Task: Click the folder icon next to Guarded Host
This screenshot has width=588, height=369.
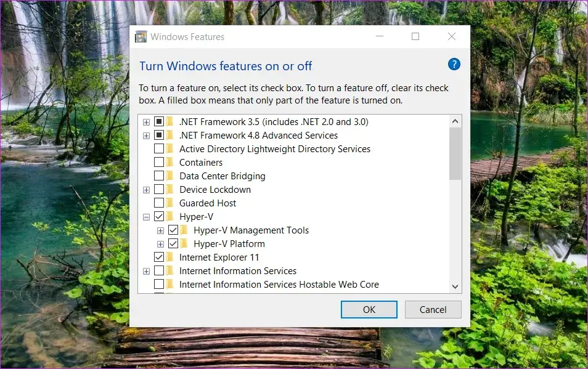Action: (170, 203)
